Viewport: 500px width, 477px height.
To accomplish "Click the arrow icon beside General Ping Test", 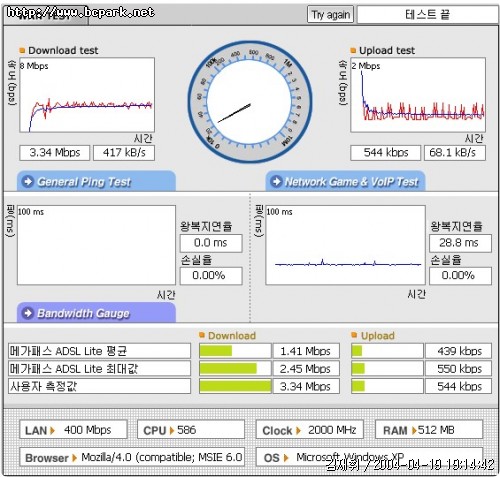I will pyautogui.click(x=28, y=182).
